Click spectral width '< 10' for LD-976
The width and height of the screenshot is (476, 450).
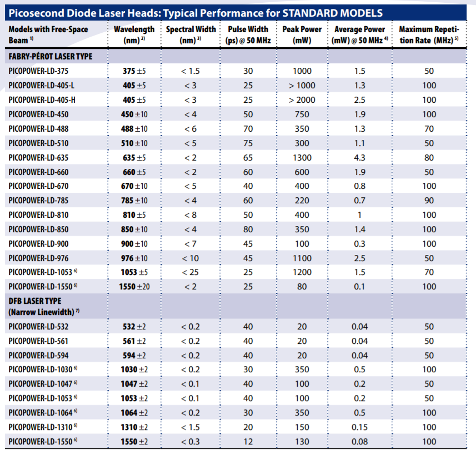(x=191, y=258)
